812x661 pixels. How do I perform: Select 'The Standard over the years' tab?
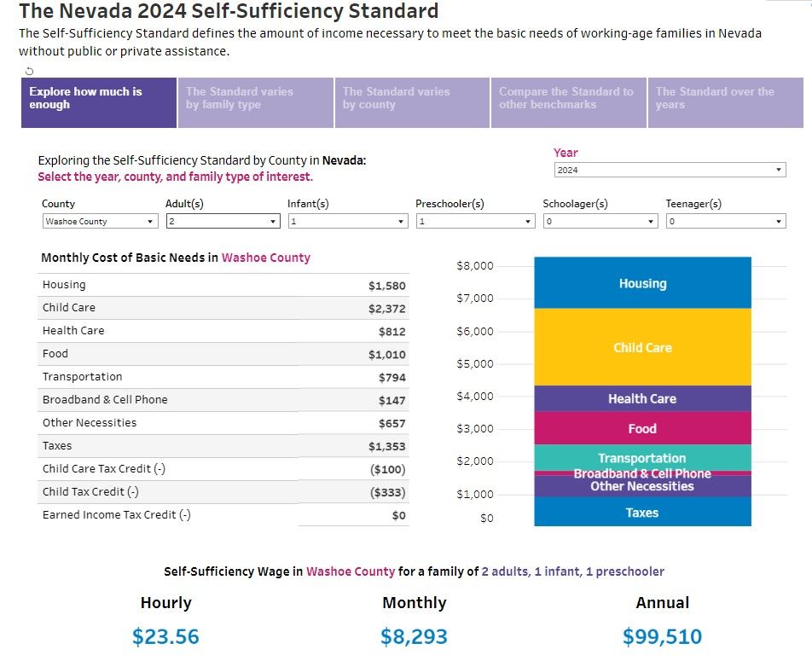pyautogui.click(x=725, y=103)
